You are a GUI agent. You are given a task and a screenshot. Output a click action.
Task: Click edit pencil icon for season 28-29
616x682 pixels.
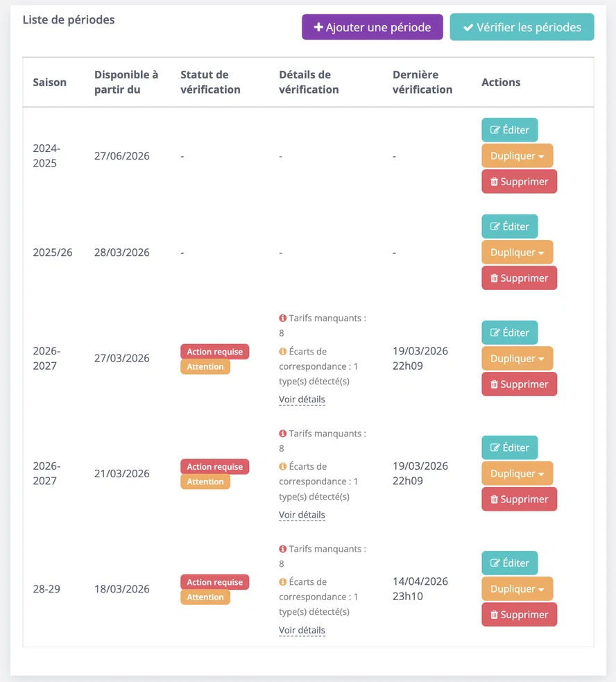495,563
